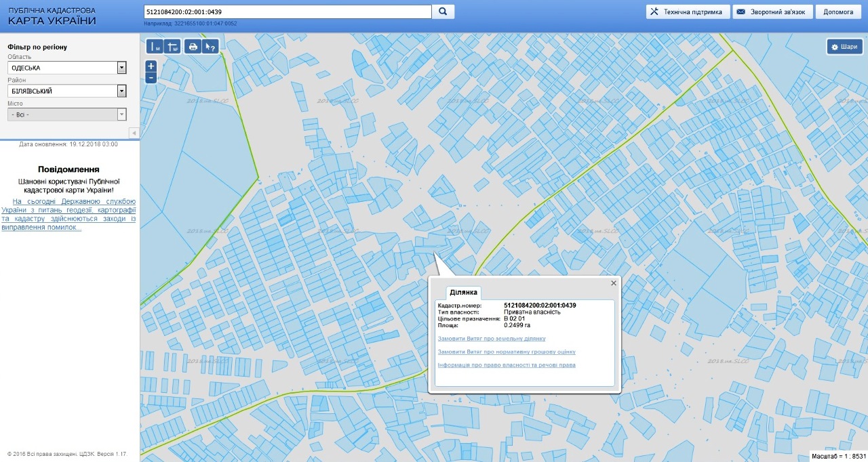Activate the parcel info query cursor tool
Viewport: 868px width, 462px height.
point(211,47)
